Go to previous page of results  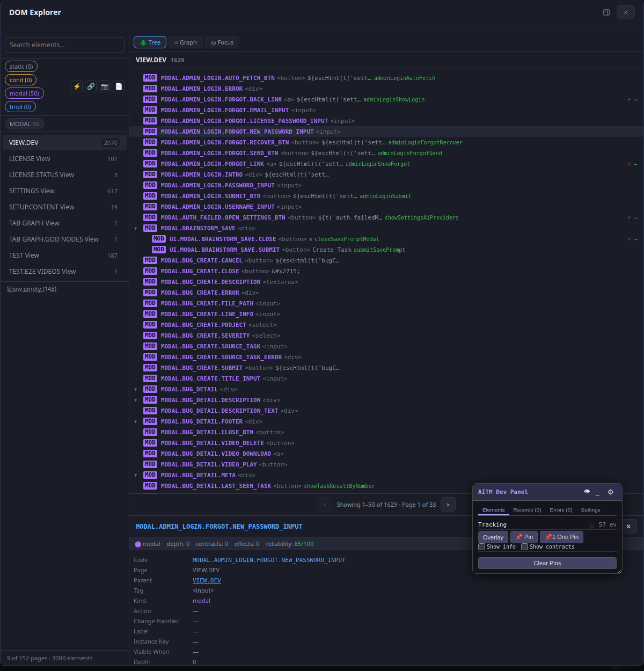tap(325, 505)
